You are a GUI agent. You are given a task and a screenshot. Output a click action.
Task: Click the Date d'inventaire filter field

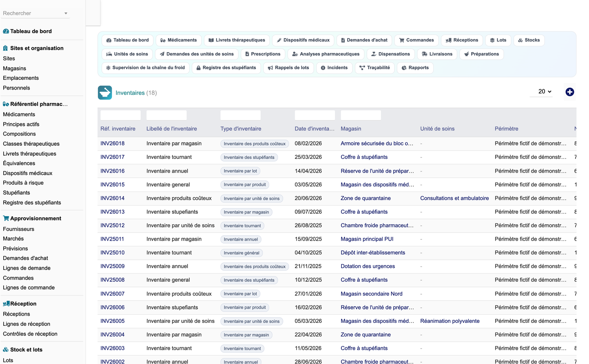pos(315,115)
